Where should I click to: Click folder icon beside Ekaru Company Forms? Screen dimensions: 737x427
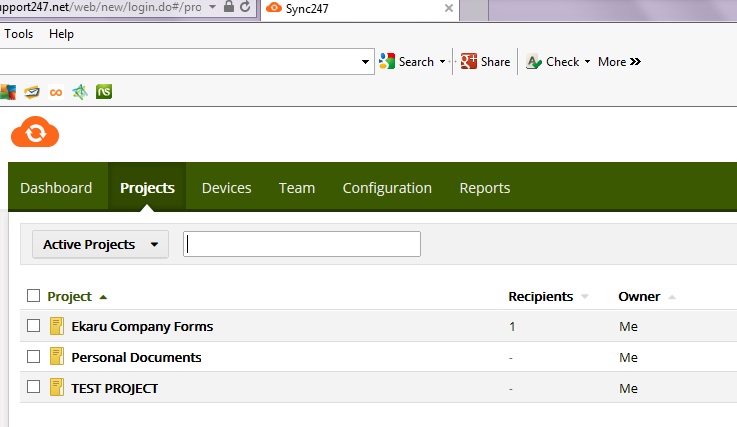pos(57,326)
